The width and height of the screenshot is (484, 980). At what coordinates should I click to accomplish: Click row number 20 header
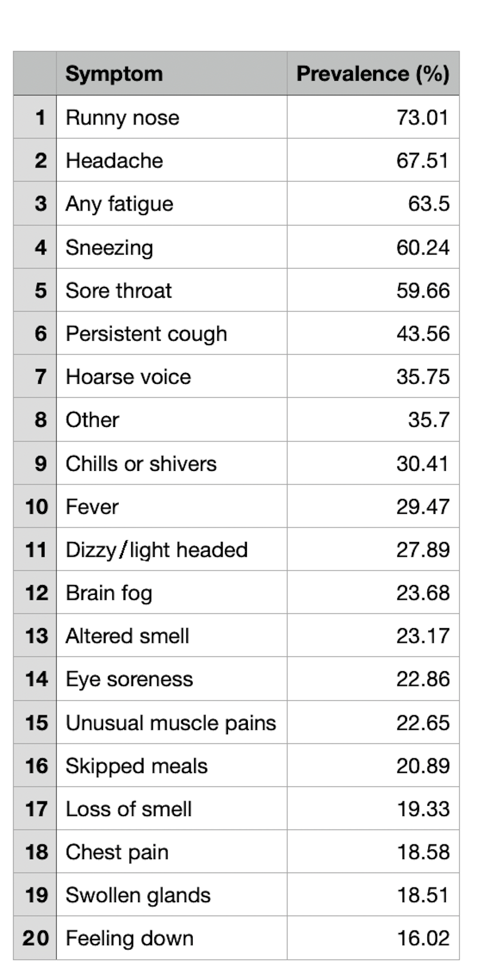[x=35, y=938]
